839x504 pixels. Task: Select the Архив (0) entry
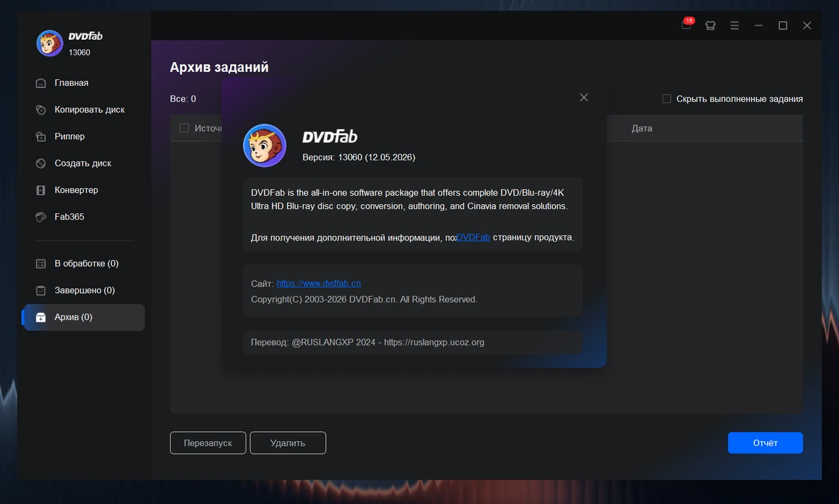[84, 317]
